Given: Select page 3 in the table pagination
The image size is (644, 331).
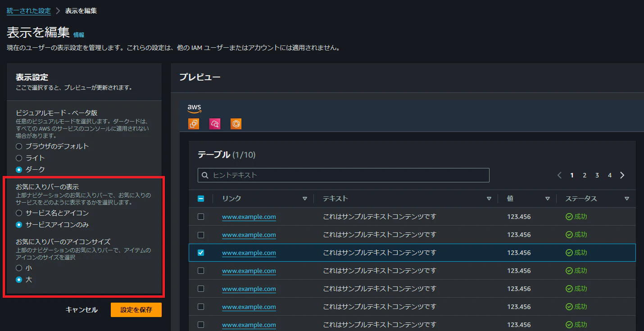Looking at the screenshot, I should click(x=597, y=175).
